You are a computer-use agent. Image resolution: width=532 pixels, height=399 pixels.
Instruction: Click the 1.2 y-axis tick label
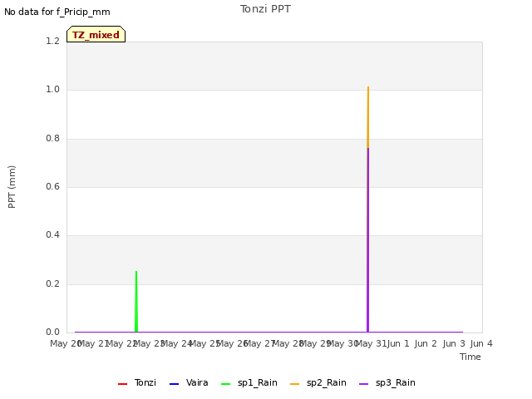tap(52, 41)
